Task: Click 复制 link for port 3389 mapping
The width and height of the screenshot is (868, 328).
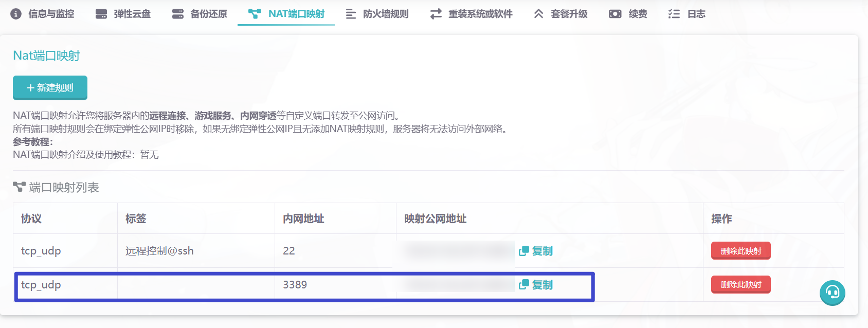Action: pos(542,285)
